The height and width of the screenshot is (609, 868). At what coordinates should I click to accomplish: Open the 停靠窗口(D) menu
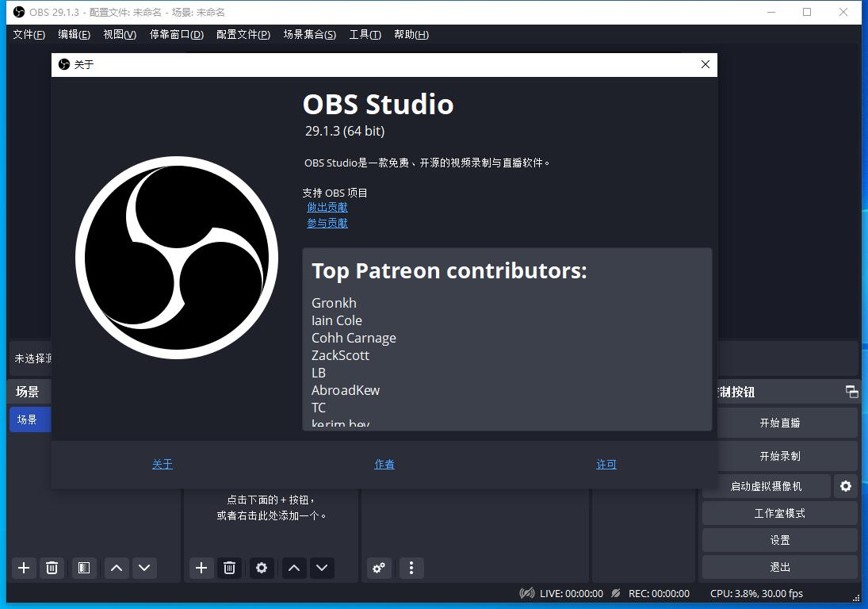click(x=176, y=34)
